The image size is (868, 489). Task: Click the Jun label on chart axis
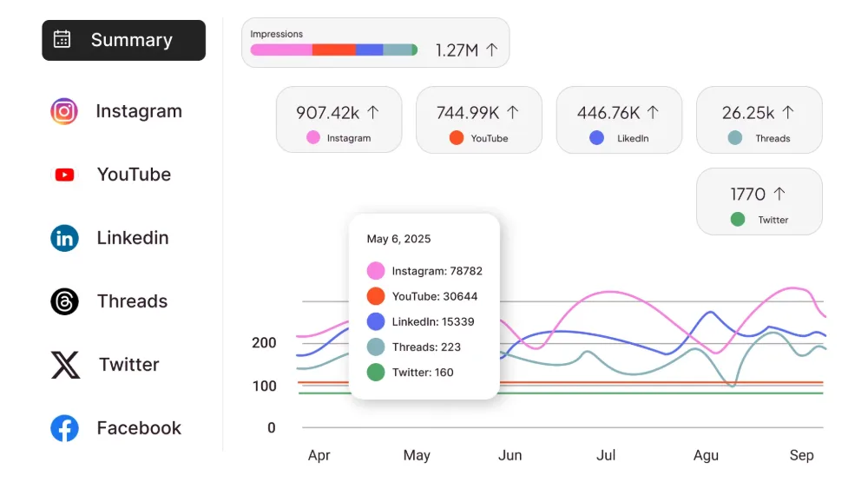[x=510, y=455]
